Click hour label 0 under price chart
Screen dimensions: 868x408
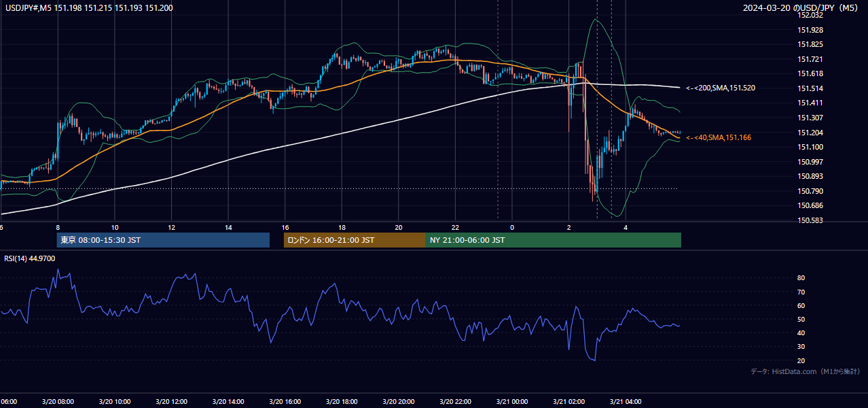512,227
